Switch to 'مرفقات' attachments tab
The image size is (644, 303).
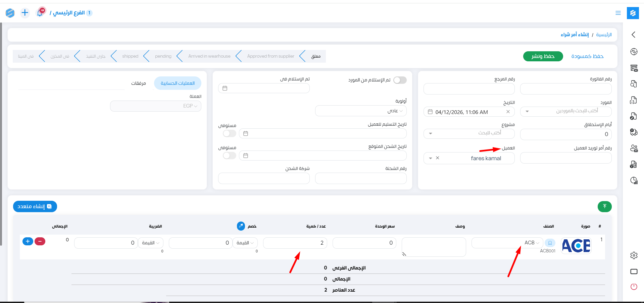138,83
